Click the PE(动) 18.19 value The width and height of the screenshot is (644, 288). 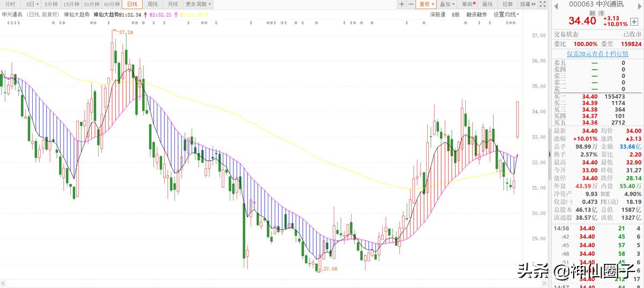pyautogui.click(x=634, y=201)
